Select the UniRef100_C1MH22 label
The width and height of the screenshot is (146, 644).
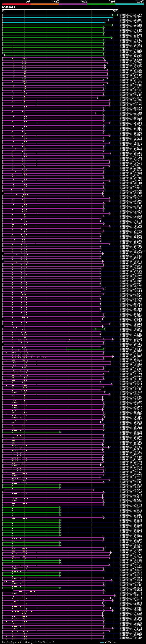(131, 47)
